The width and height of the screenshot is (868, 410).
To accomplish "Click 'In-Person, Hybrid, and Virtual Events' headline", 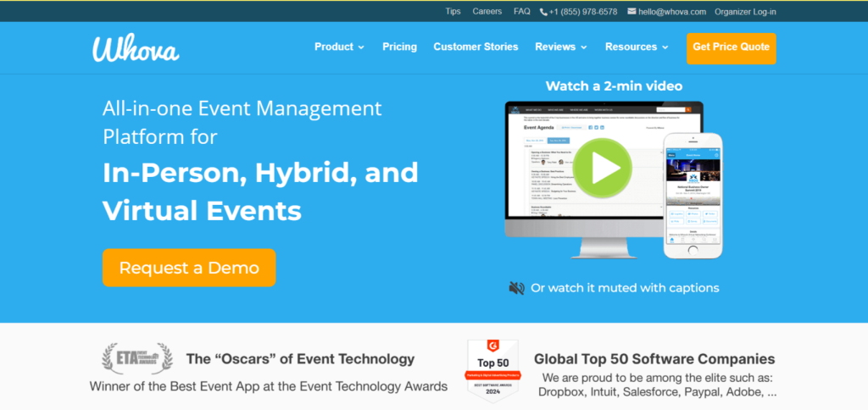I will (x=260, y=191).
